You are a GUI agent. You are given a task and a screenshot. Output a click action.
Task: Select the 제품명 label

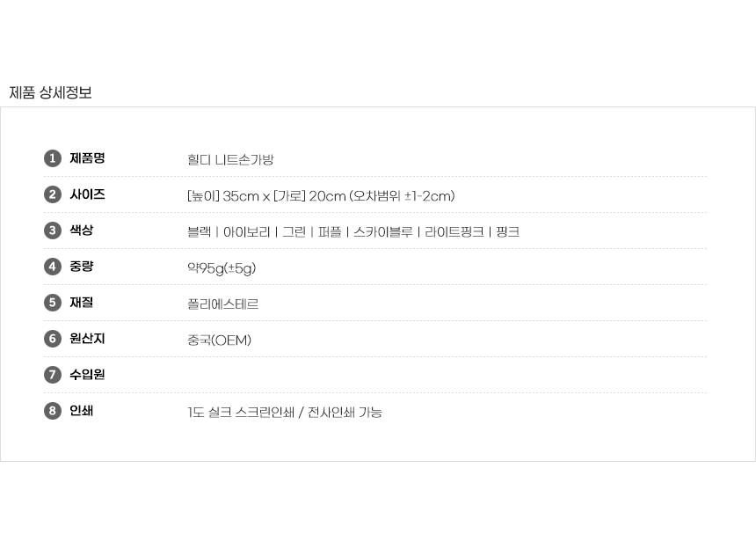coord(87,158)
